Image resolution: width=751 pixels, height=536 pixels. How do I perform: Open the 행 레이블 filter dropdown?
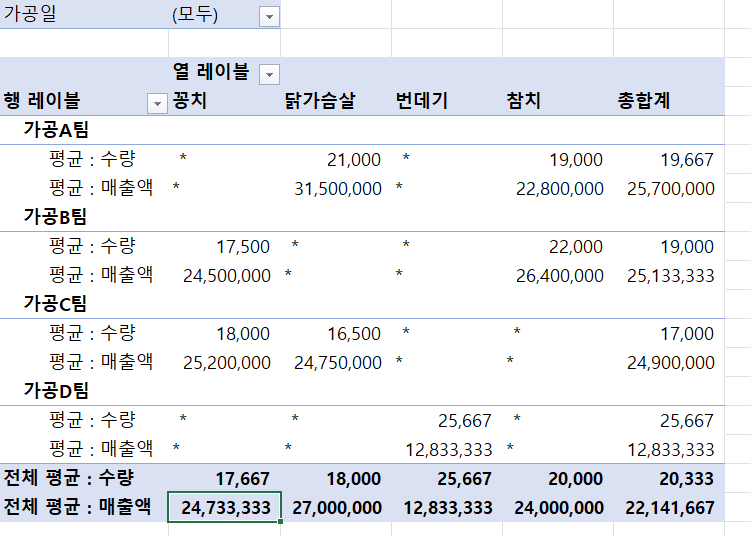157,102
